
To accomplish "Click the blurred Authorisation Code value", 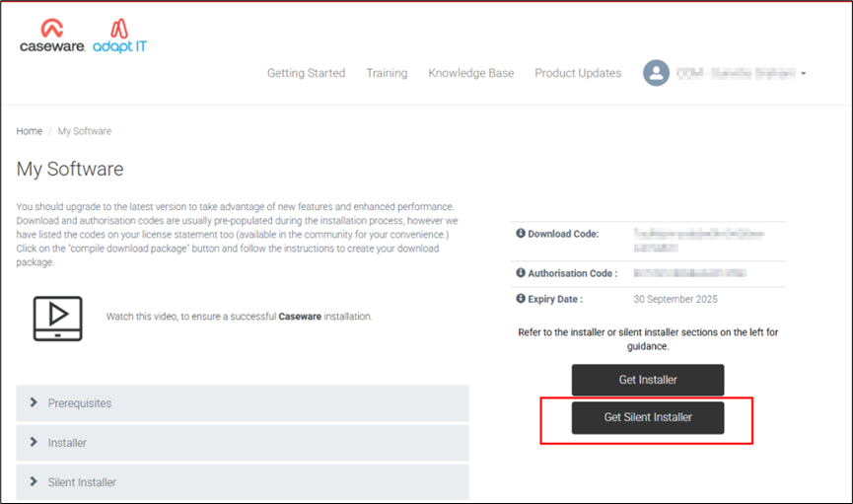I will pos(689,273).
